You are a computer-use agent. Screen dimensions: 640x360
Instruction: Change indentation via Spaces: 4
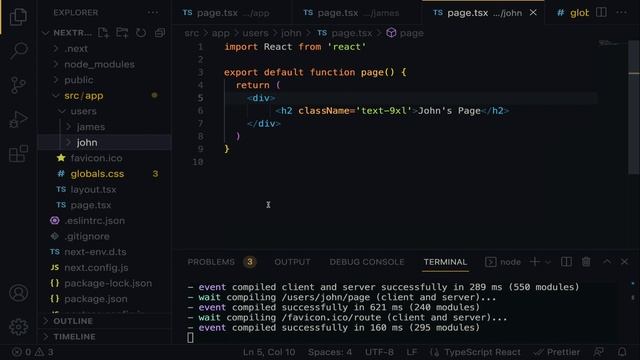pos(330,352)
